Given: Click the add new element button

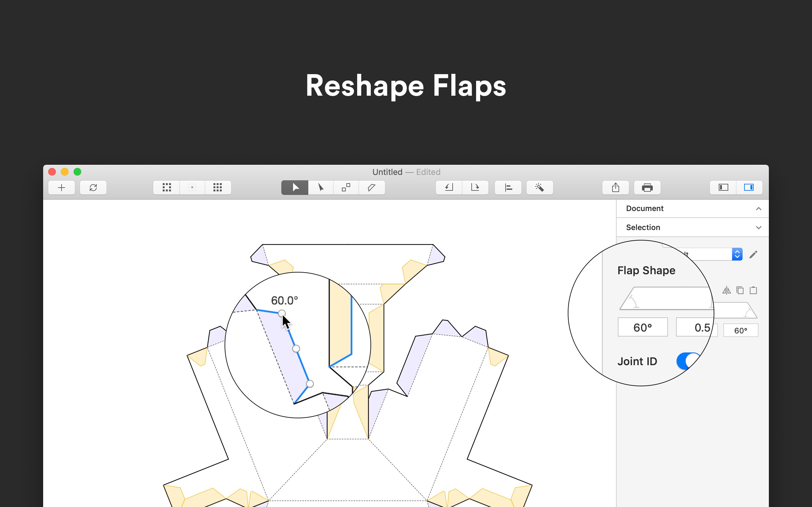Looking at the screenshot, I should [x=62, y=188].
